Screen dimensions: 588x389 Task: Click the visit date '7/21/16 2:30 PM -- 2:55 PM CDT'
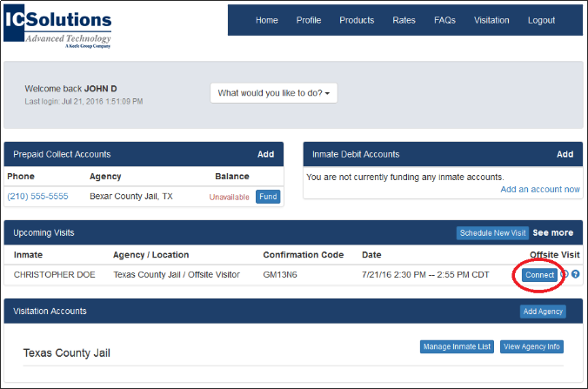point(425,275)
